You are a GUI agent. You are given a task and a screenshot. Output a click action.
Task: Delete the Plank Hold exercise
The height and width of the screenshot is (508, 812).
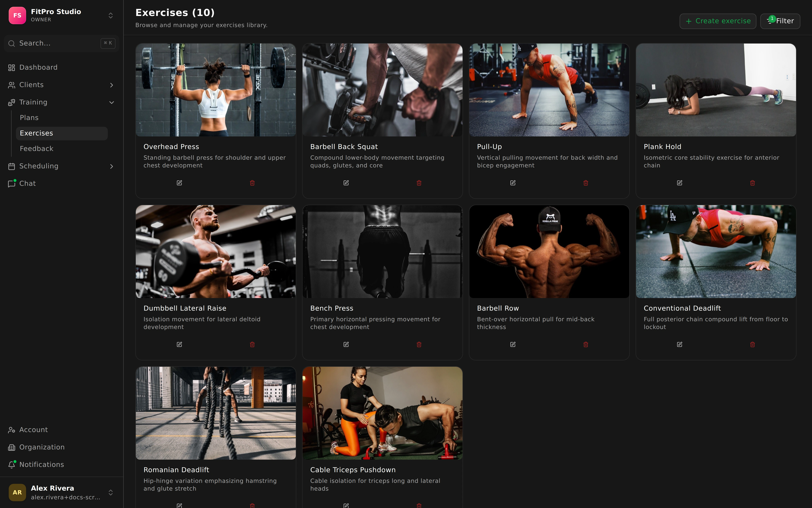[753, 183]
